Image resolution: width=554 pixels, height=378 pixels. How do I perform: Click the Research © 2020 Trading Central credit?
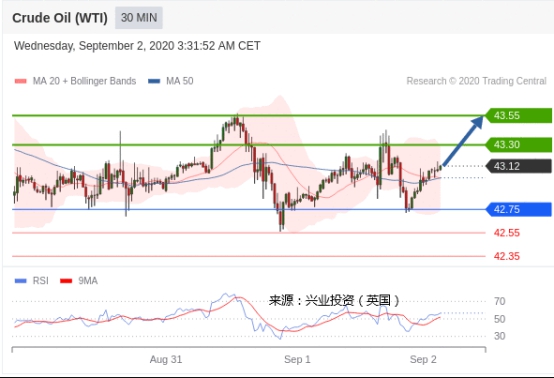476,81
